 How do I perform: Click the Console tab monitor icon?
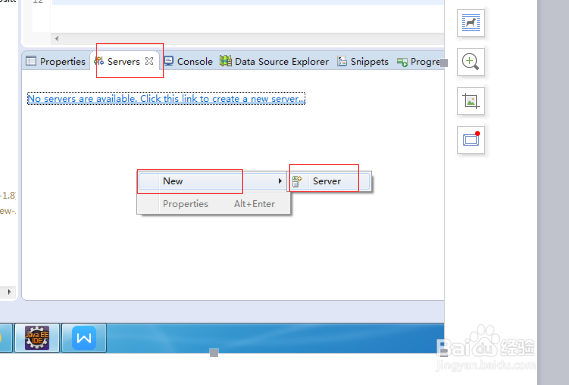(169, 61)
